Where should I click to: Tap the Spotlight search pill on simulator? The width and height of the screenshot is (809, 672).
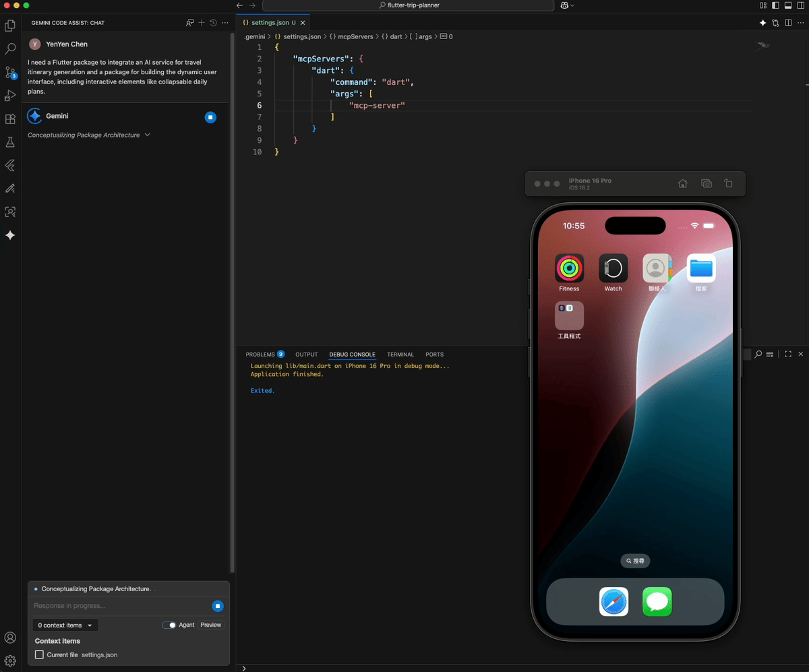(x=635, y=561)
